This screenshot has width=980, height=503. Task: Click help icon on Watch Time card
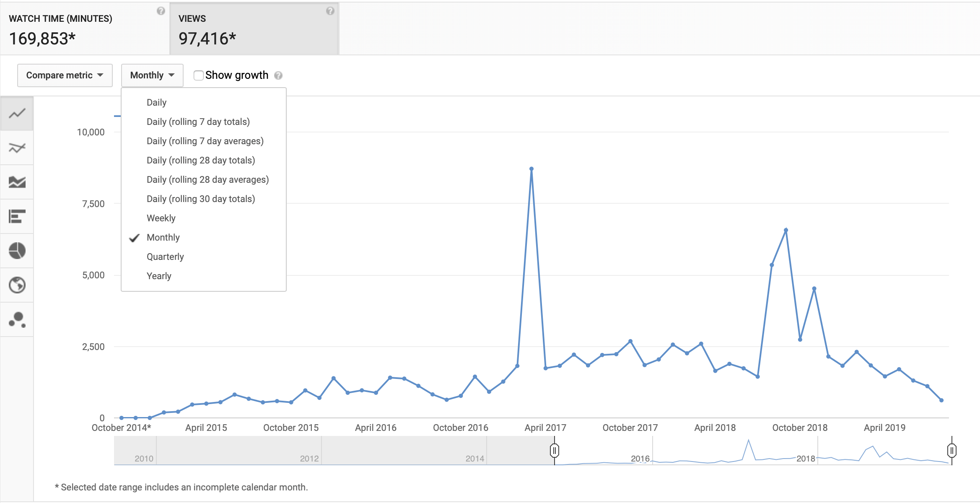pyautogui.click(x=161, y=11)
